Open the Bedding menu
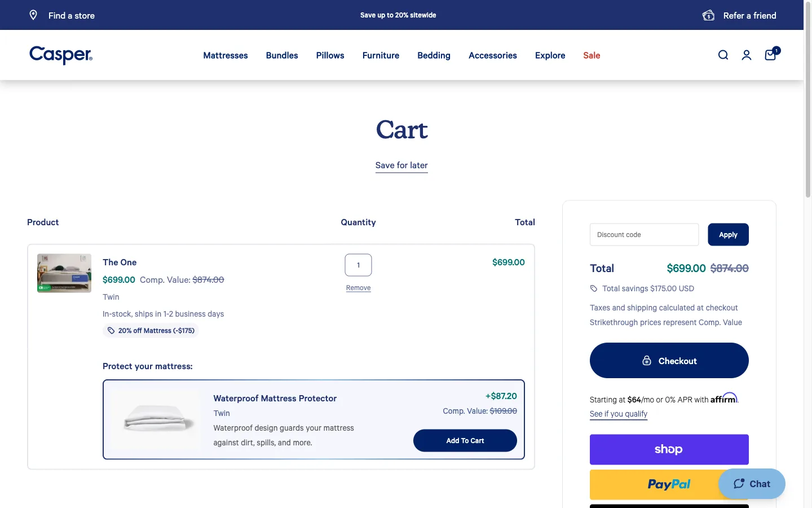Image resolution: width=812 pixels, height=508 pixels. tap(434, 55)
